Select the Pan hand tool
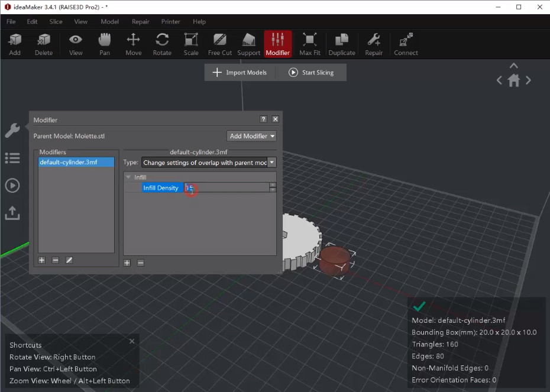The width and height of the screenshot is (550, 392). [x=105, y=44]
